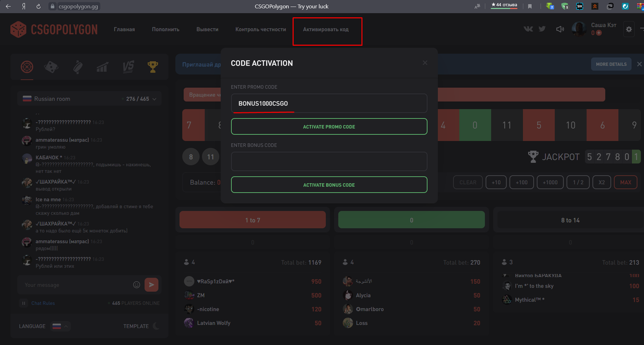Bet on green 0

411,220
